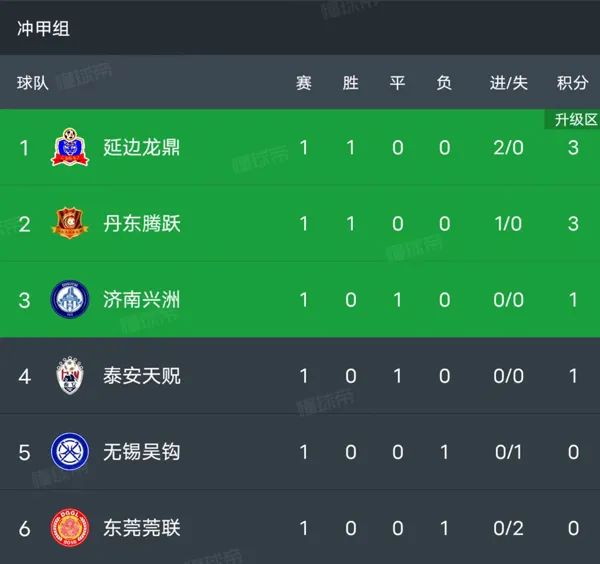The image size is (600, 564).
Task: Open the 延边龙鼎 team crest icon
Action: 70,147
